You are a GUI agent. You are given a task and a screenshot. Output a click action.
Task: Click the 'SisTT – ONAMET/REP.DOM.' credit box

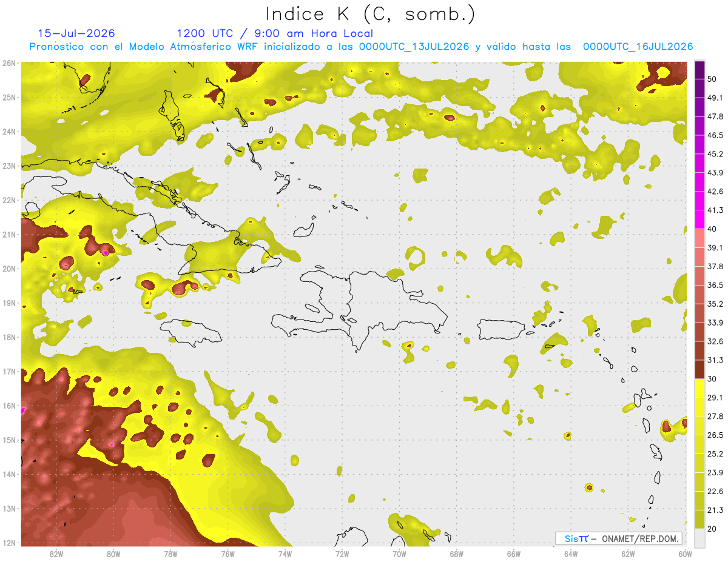pos(618,538)
